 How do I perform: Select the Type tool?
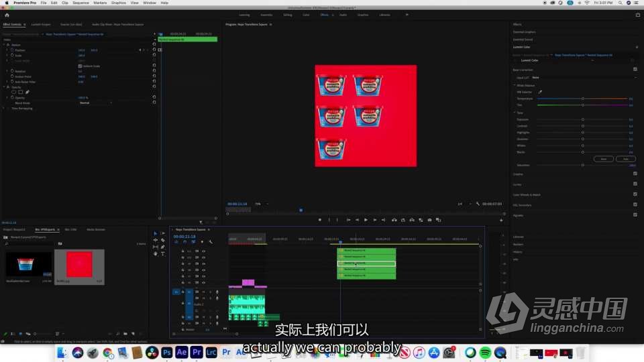[x=163, y=254]
